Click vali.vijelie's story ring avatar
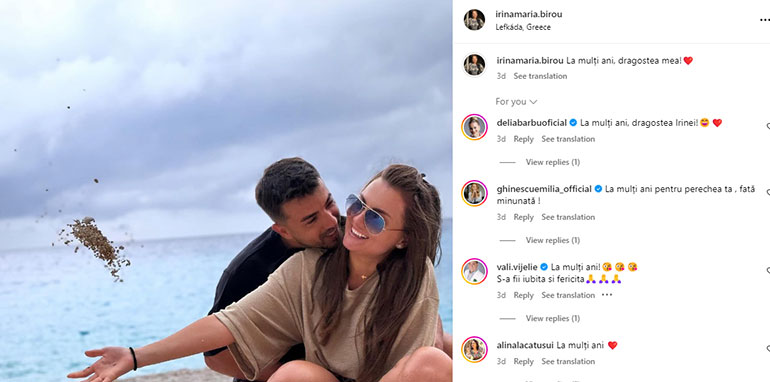Screen dimensions: 770x382 (474, 271)
